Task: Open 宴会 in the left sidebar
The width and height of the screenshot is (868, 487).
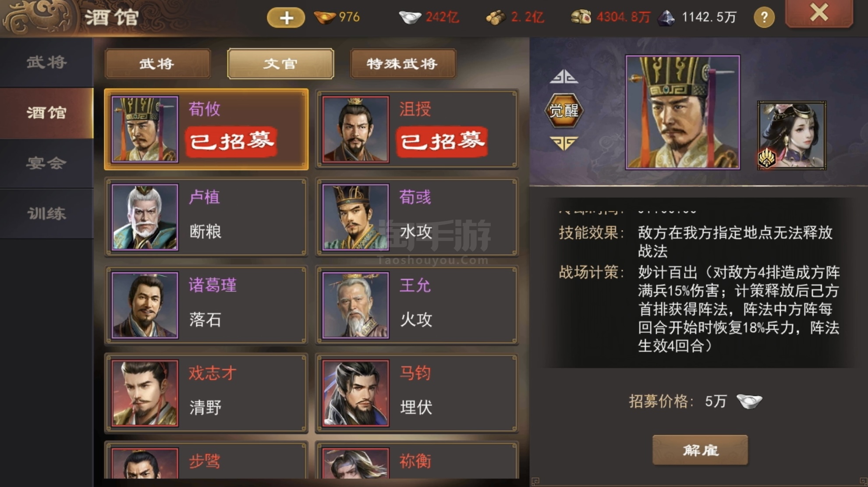Action: pos(46,163)
